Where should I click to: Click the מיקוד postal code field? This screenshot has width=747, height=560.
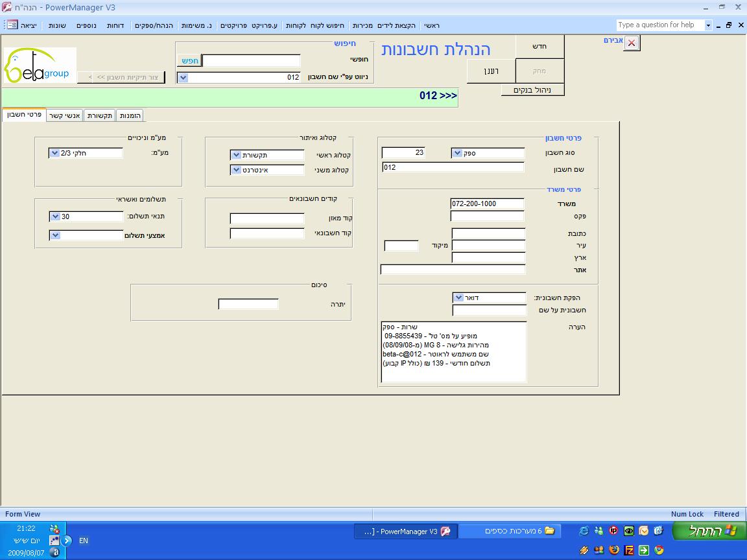(401, 246)
